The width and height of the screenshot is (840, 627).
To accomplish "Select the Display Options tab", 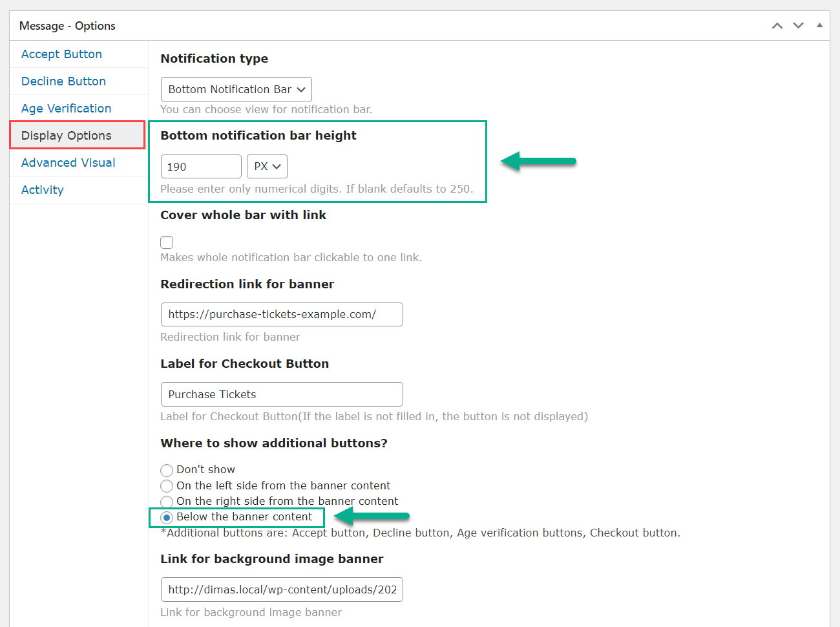I will pyautogui.click(x=78, y=136).
